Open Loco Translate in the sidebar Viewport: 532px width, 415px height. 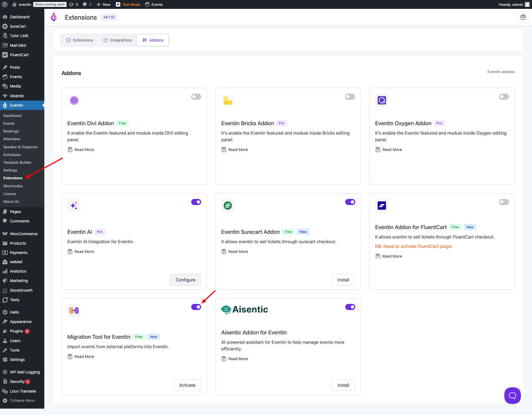[x=22, y=391]
